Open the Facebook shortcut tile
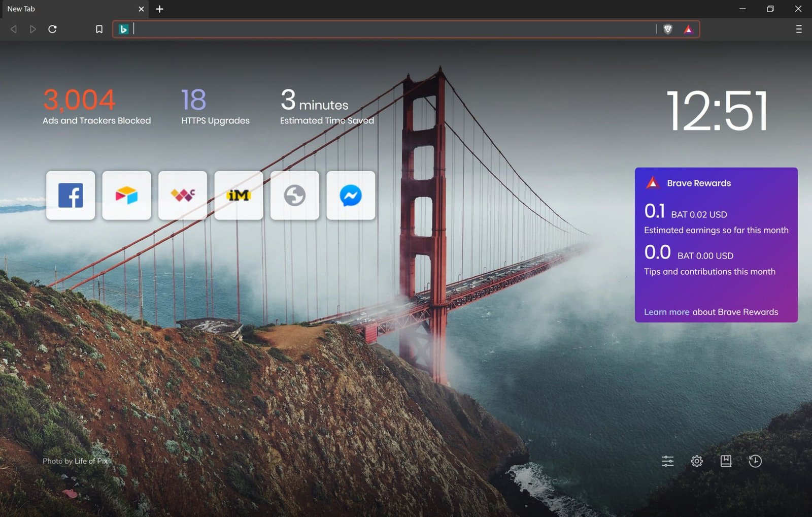 (x=70, y=195)
